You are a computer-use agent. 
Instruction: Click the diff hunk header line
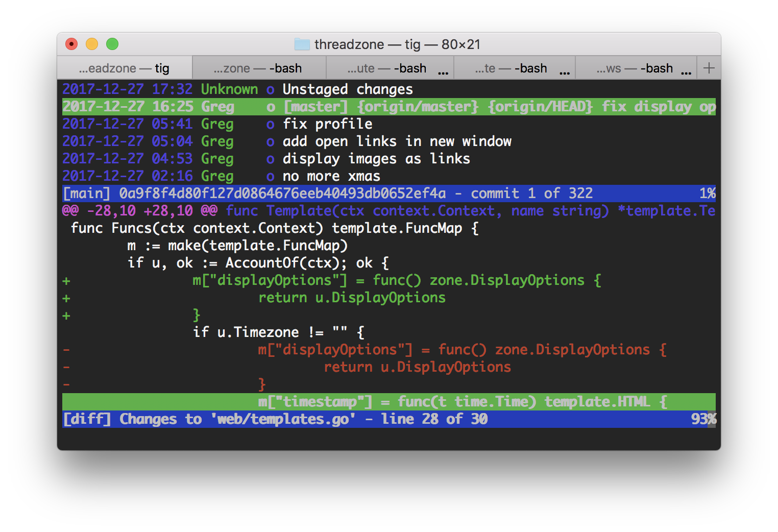[388, 211]
